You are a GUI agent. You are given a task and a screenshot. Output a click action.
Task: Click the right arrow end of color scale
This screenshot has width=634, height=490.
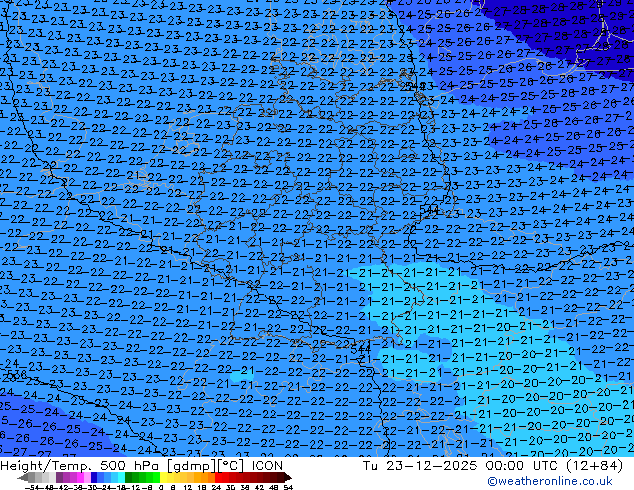tap(288, 477)
